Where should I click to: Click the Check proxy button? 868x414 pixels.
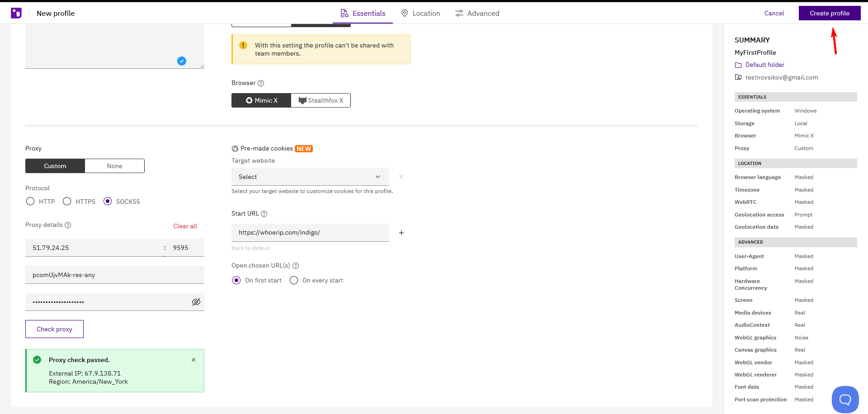pyautogui.click(x=54, y=329)
